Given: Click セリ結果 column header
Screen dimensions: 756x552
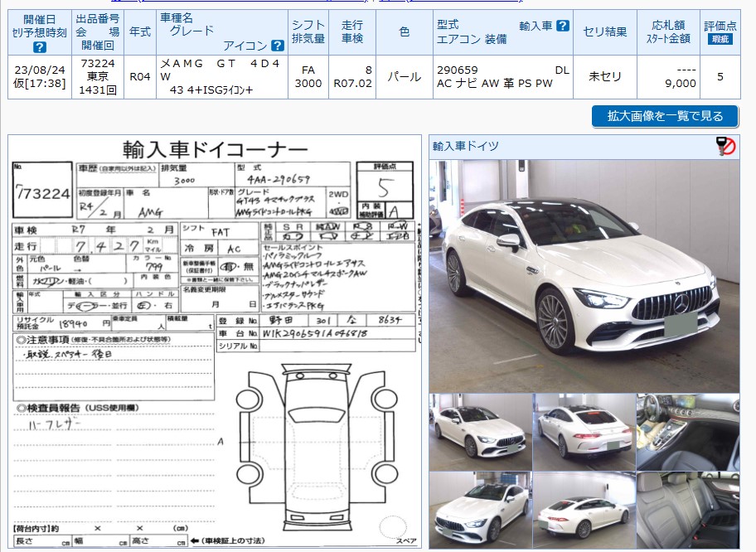Looking at the screenshot, I should click(604, 31).
